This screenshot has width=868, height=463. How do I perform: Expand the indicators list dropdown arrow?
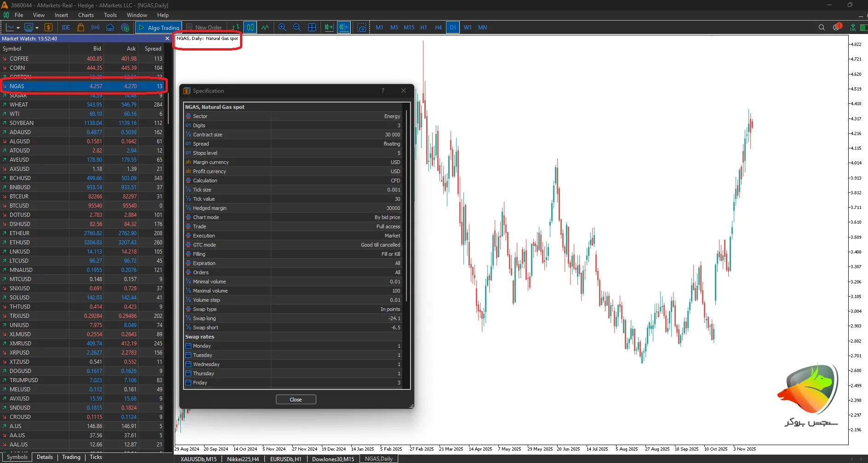click(x=37, y=28)
